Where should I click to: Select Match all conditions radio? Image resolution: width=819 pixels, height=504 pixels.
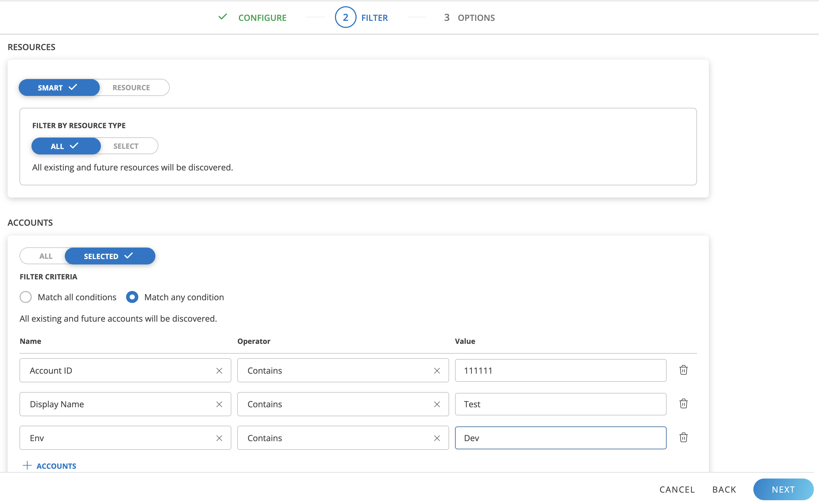pos(26,297)
